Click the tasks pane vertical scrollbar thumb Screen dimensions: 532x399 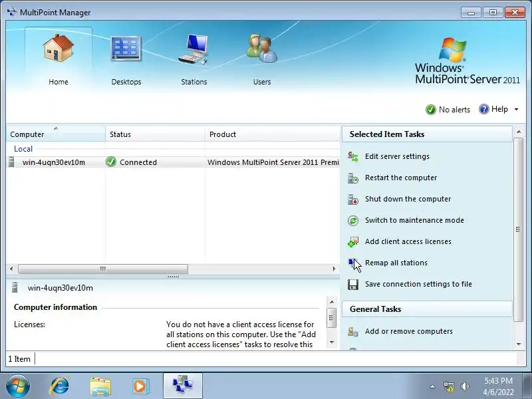pos(519,229)
